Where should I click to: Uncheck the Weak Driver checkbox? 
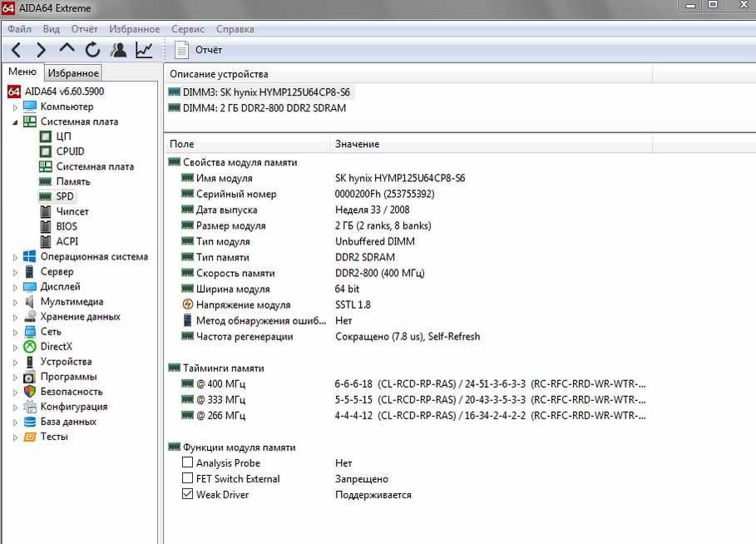tap(188, 494)
